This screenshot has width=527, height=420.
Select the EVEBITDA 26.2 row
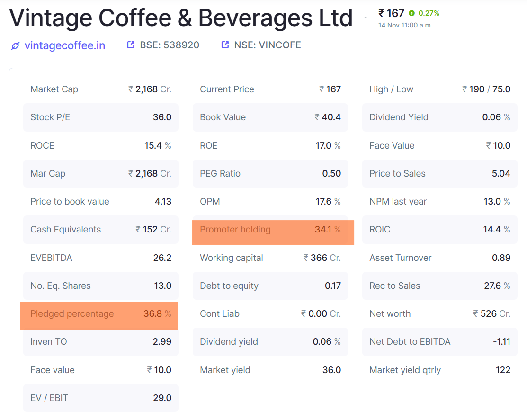(101, 258)
